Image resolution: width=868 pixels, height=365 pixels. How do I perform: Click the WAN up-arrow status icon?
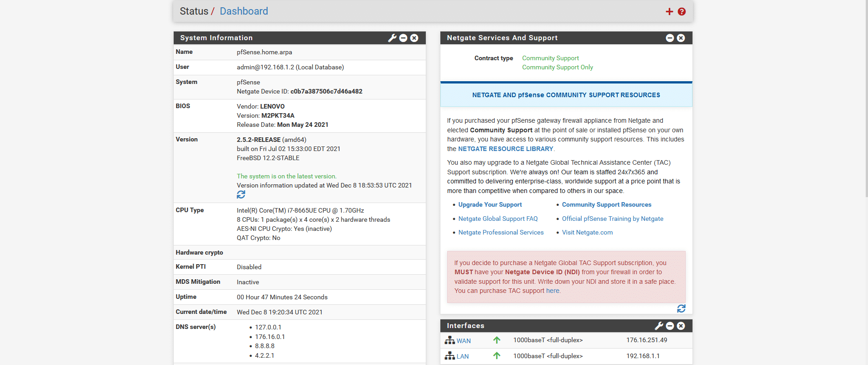click(497, 340)
